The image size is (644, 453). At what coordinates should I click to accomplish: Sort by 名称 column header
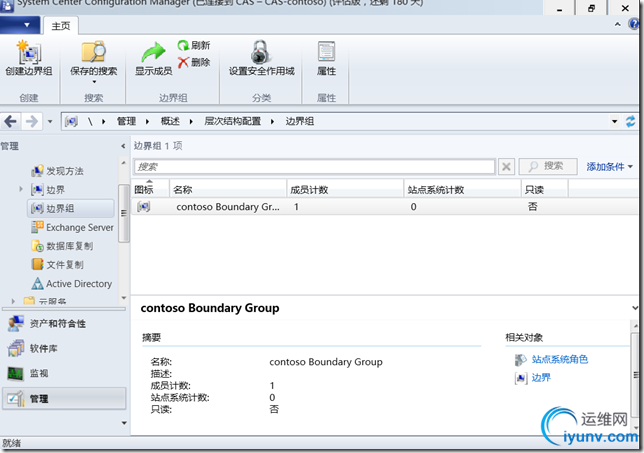pos(228,189)
